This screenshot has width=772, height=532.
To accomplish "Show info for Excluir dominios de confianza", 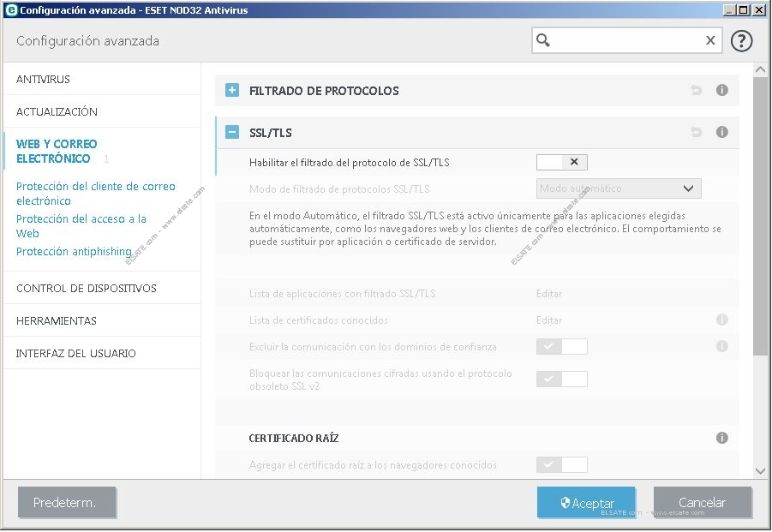I will click(x=721, y=346).
